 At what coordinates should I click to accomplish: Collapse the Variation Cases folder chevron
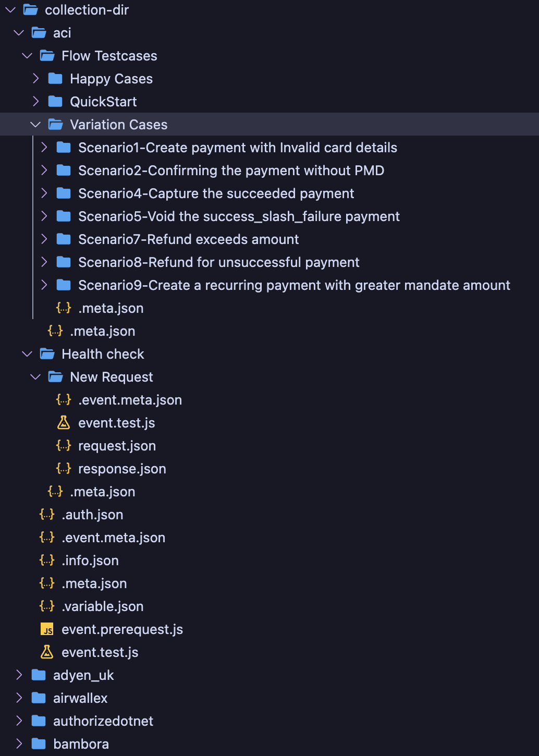click(35, 125)
